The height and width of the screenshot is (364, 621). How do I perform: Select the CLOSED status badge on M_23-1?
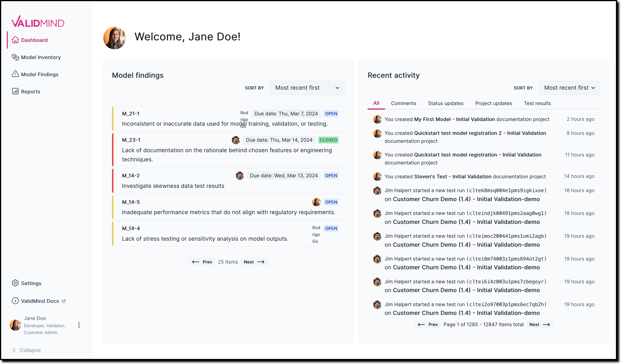click(x=328, y=140)
